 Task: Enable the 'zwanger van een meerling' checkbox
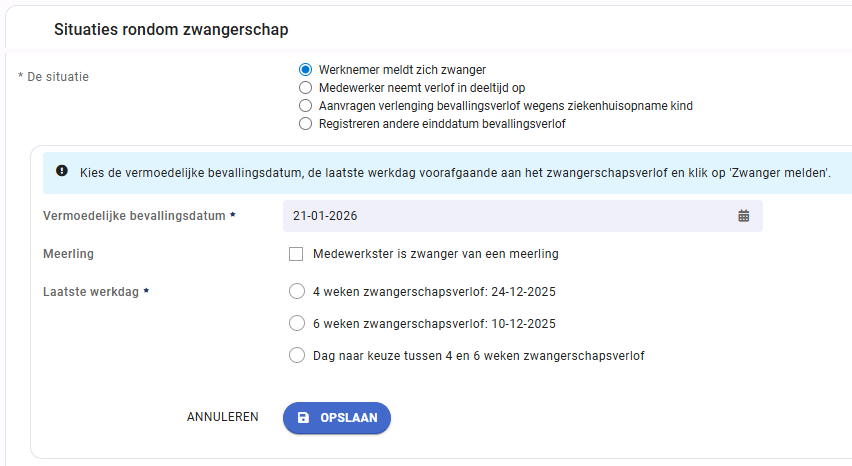click(x=296, y=254)
